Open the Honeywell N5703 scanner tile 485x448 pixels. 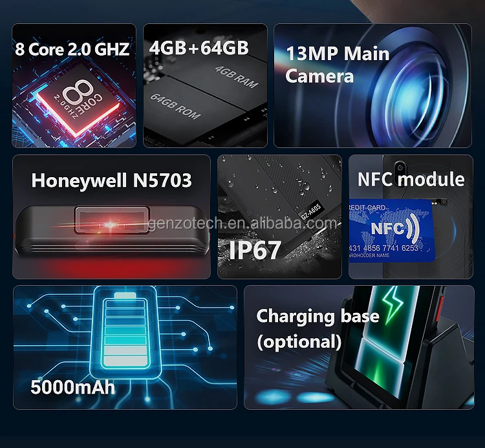111,217
